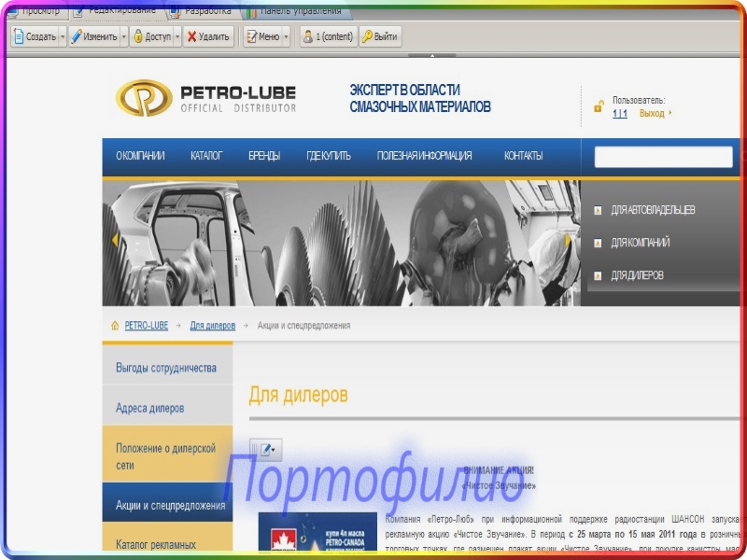Click the ДЛЯ КОМПАНИЙ link

pos(641,243)
